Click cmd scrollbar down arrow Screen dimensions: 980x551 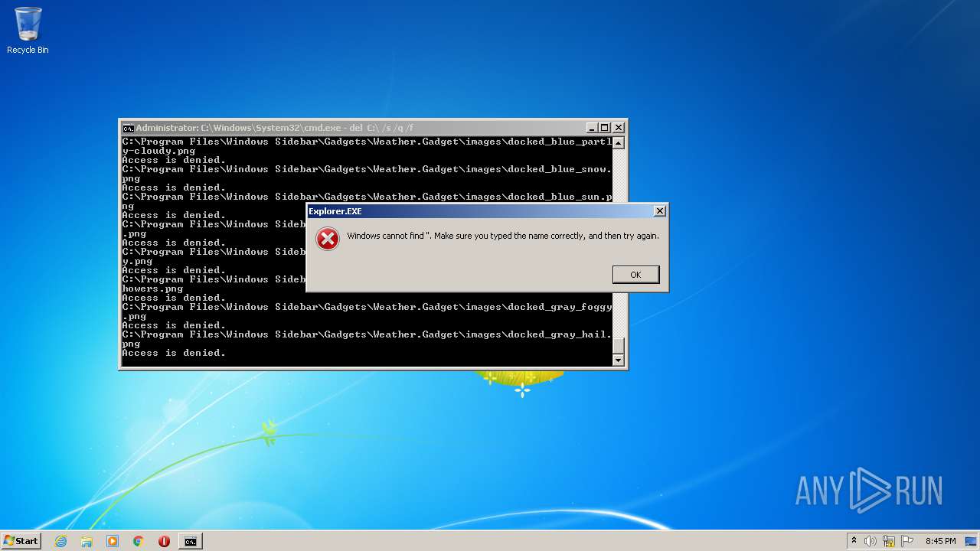(x=619, y=360)
